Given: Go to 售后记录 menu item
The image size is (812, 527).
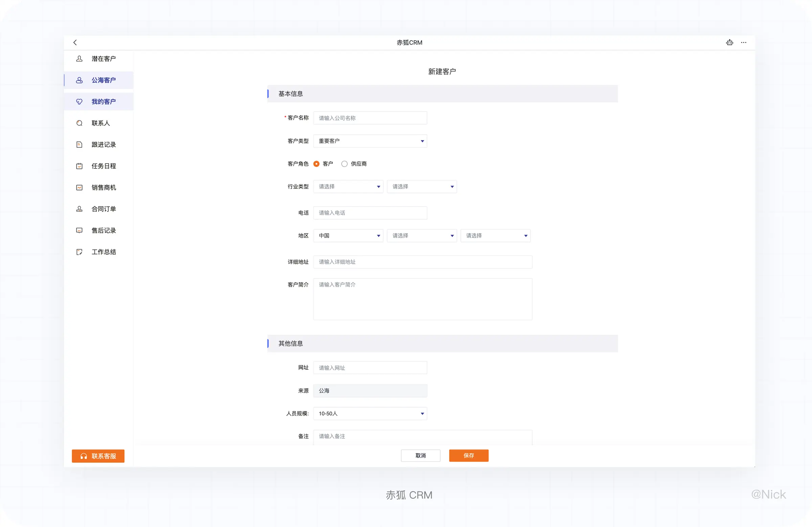Looking at the screenshot, I should click(x=98, y=230).
